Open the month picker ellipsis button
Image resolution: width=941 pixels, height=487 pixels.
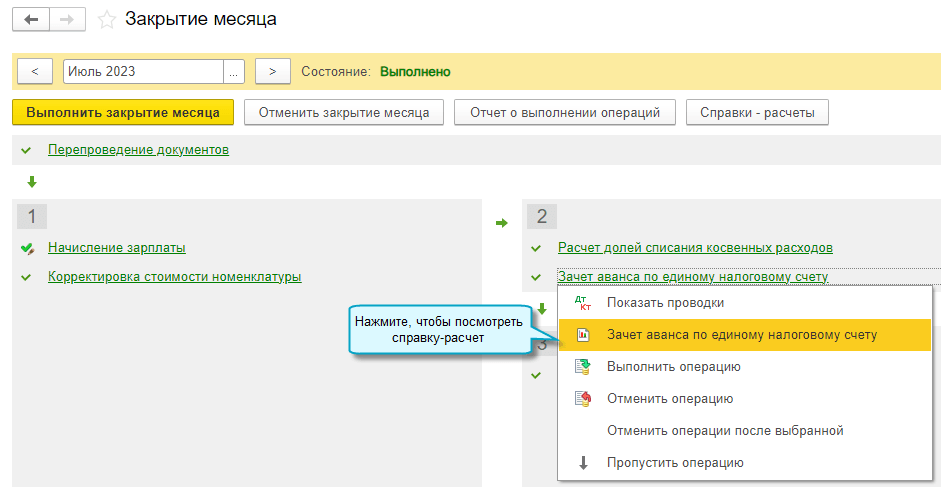coord(234,72)
